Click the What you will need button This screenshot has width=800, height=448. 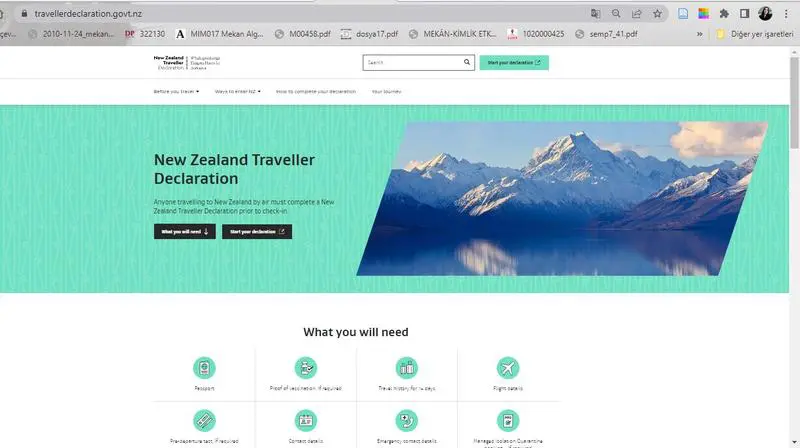tap(185, 232)
